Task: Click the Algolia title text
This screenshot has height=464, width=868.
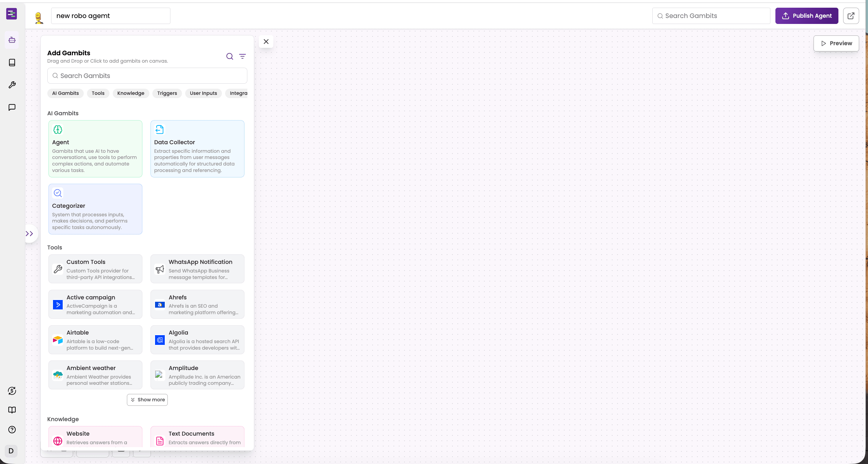Action: click(x=178, y=333)
